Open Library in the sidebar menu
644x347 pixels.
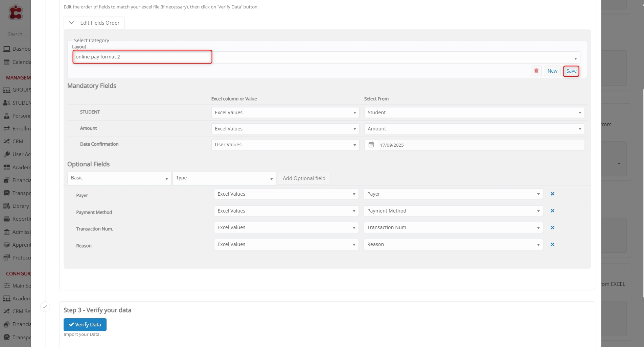pyautogui.click(x=20, y=206)
